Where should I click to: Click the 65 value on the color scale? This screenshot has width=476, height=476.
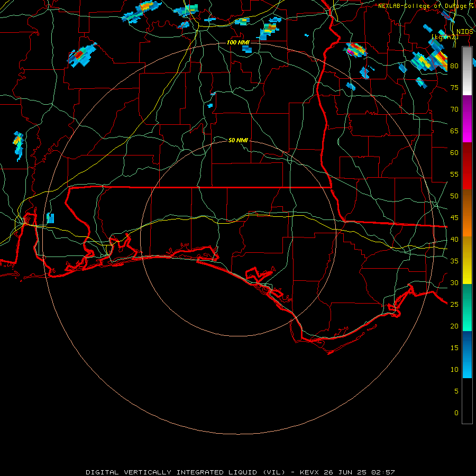coord(454,131)
